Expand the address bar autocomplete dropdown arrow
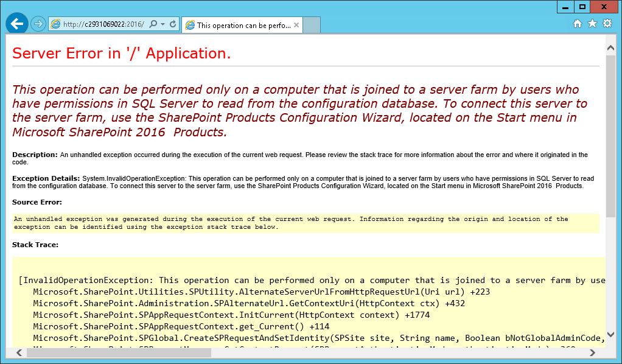The height and width of the screenshot is (364, 622). 162,24
